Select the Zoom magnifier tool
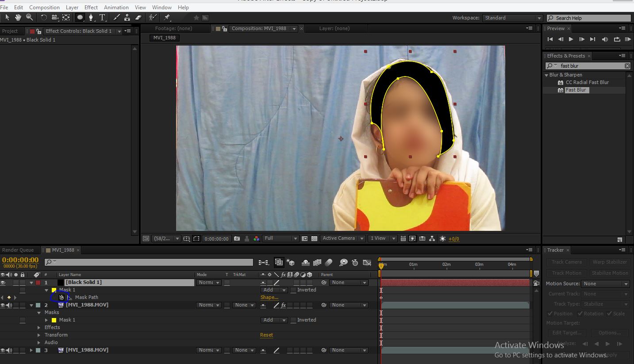 click(29, 17)
